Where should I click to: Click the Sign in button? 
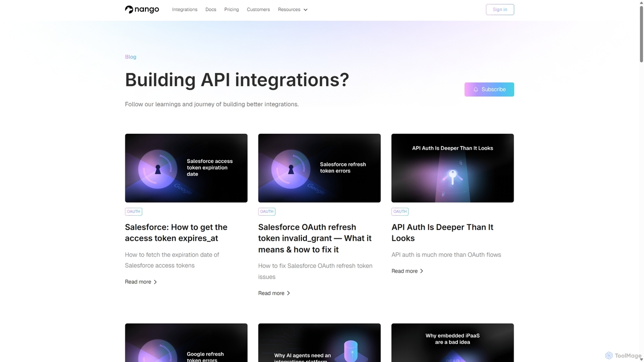[500, 10]
